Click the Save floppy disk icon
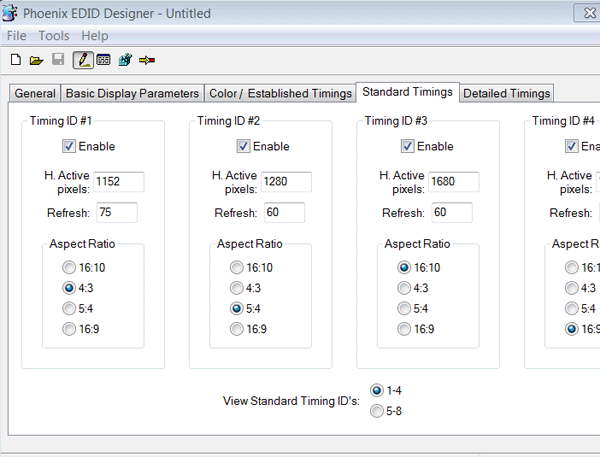The height and width of the screenshot is (457, 600). [58, 60]
